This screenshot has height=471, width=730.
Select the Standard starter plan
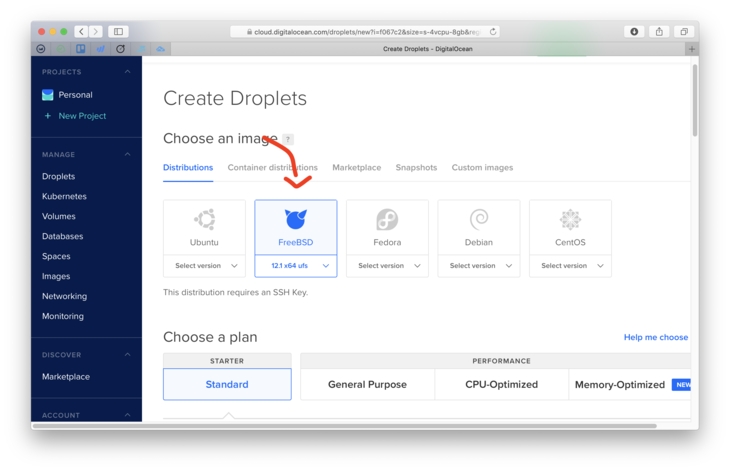(x=227, y=384)
